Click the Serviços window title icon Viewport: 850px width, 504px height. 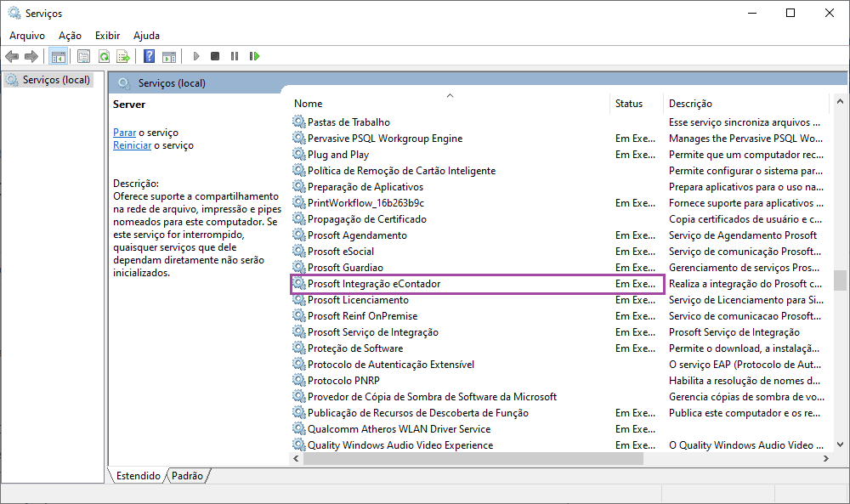click(x=14, y=13)
